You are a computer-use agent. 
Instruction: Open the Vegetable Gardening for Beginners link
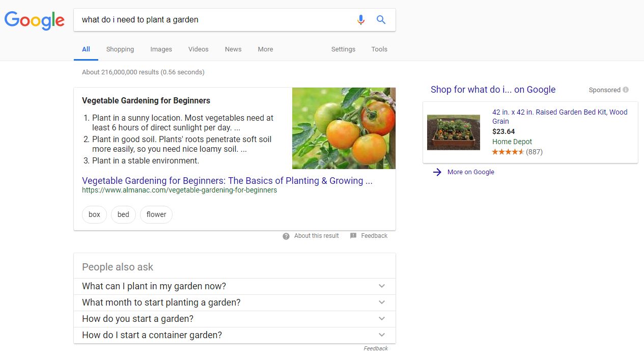pyautogui.click(x=227, y=181)
